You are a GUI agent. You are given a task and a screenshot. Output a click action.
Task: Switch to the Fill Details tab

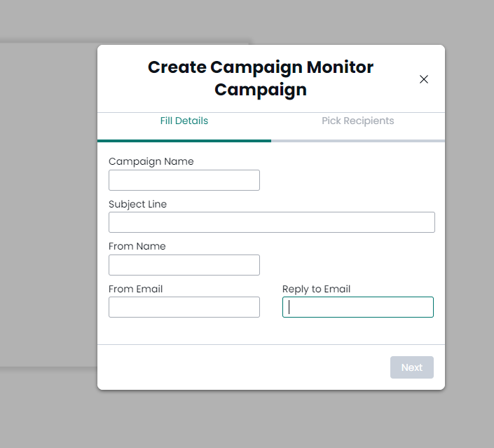(184, 121)
